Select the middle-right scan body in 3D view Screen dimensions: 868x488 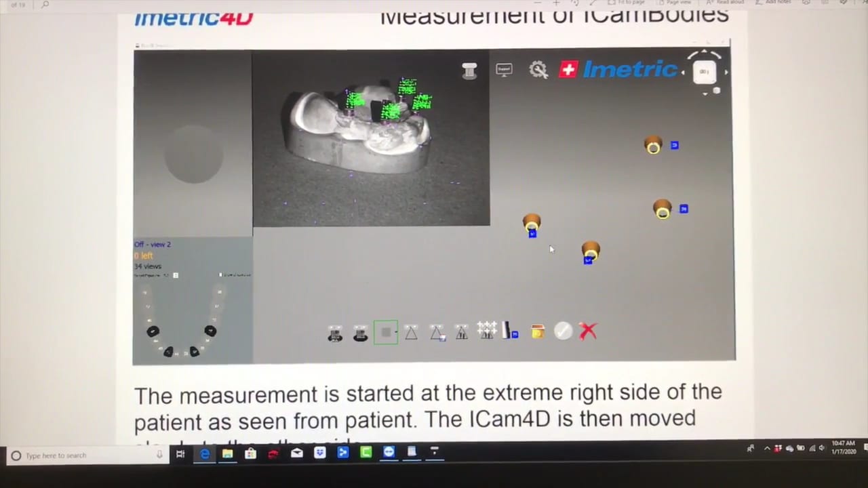[x=663, y=209]
